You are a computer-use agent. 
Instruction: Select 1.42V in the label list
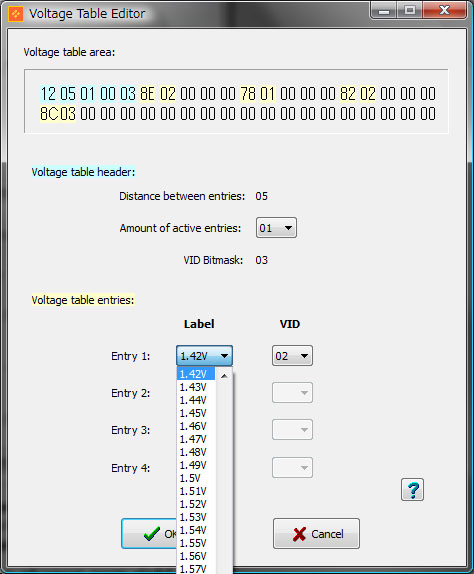(196, 374)
